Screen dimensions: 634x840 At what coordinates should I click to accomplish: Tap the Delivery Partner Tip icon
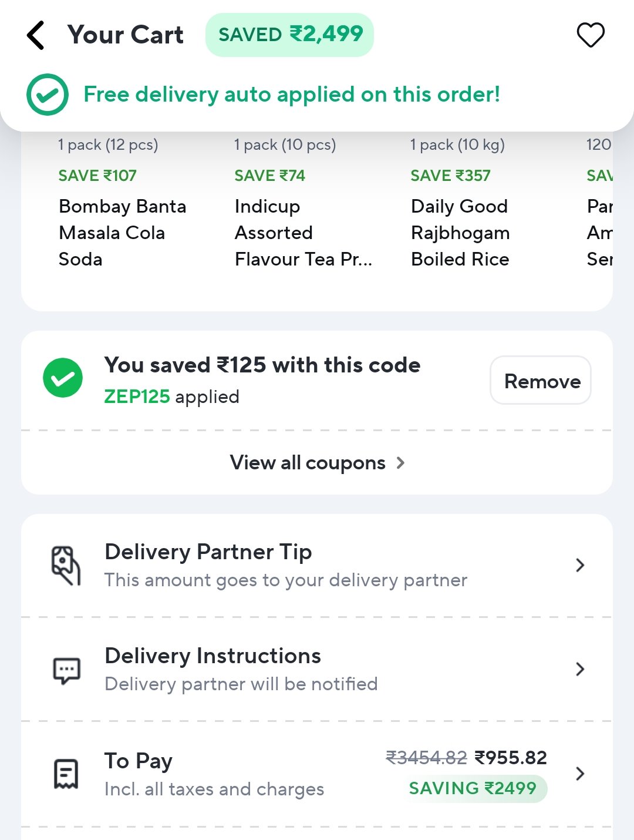click(66, 566)
